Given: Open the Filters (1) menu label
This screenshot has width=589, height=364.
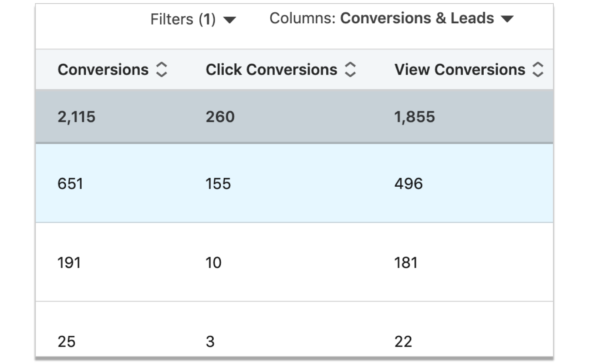Looking at the screenshot, I should click(183, 19).
